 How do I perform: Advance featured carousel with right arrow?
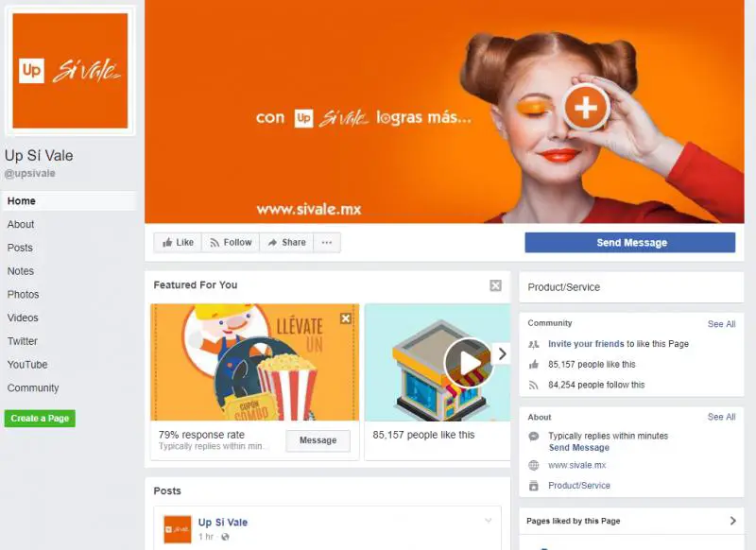pos(502,353)
